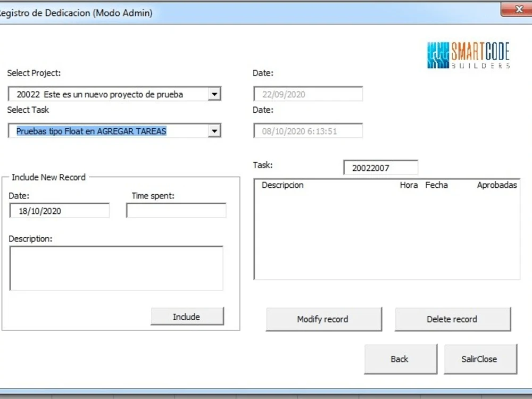Screen dimensions: 532x399
Task: Click the Hora column header
Action: pyautogui.click(x=409, y=185)
